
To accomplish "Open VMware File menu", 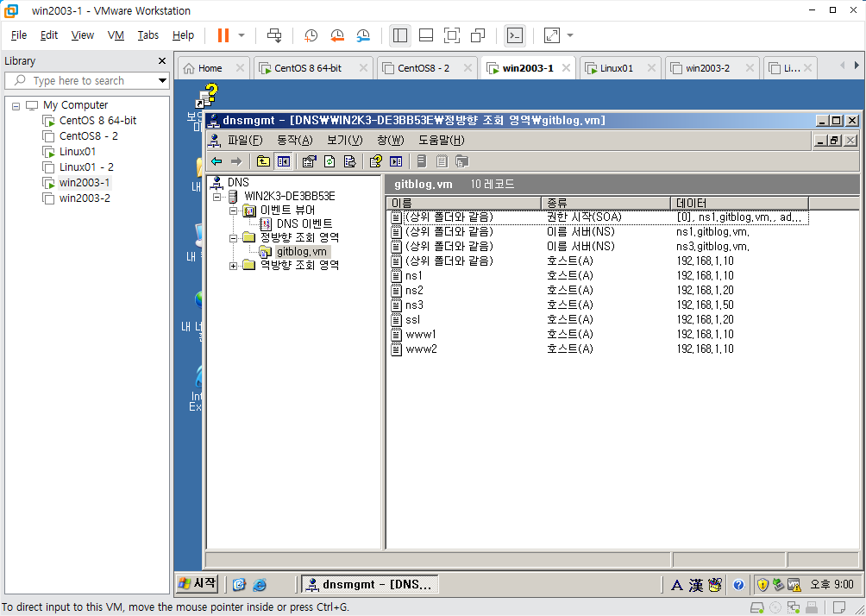I will (x=19, y=35).
